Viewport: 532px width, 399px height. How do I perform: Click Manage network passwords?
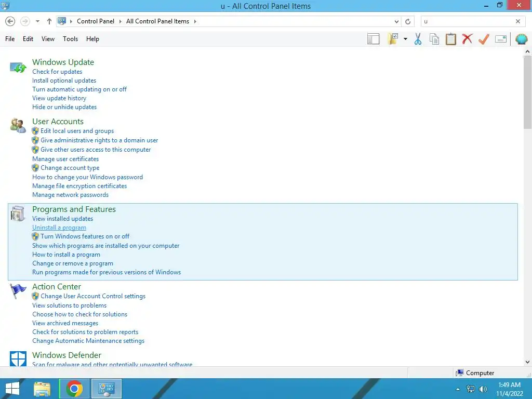[x=70, y=195]
